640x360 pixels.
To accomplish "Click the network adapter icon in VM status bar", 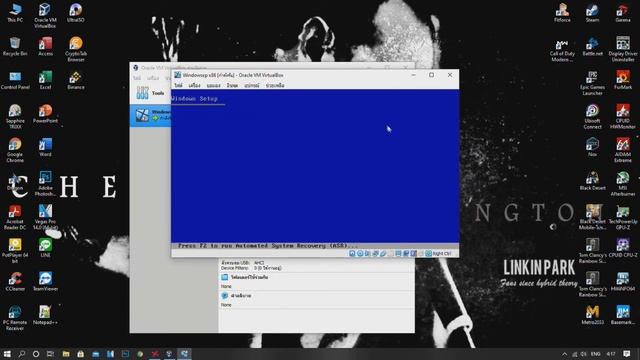I will (x=375, y=253).
